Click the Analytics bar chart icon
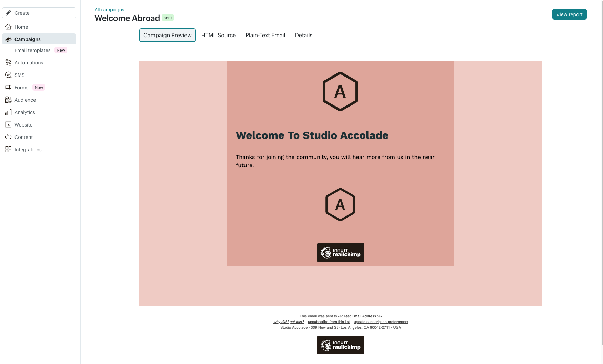603x364 pixels. [8, 112]
